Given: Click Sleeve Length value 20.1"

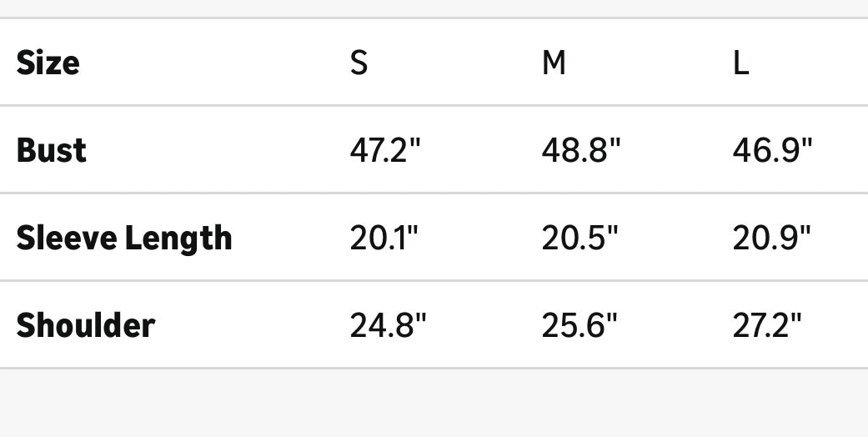Looking at the screenshot, I should click(384, 239).
